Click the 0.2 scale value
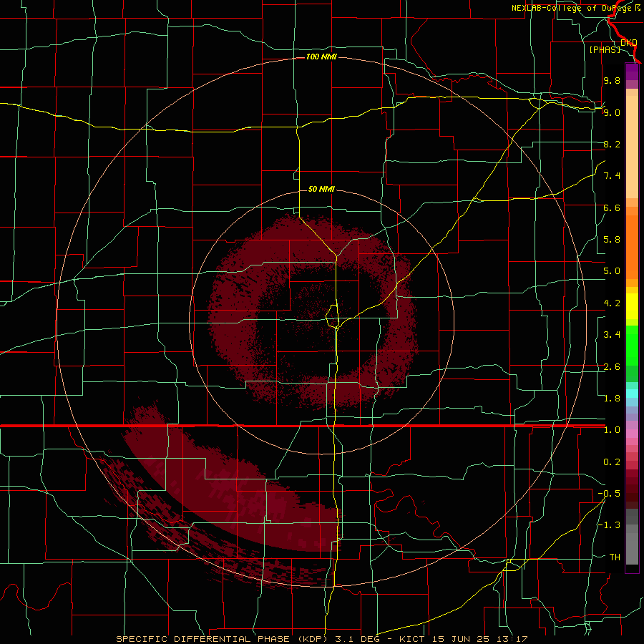Viewport: 644px width, 644px height. 612,462
